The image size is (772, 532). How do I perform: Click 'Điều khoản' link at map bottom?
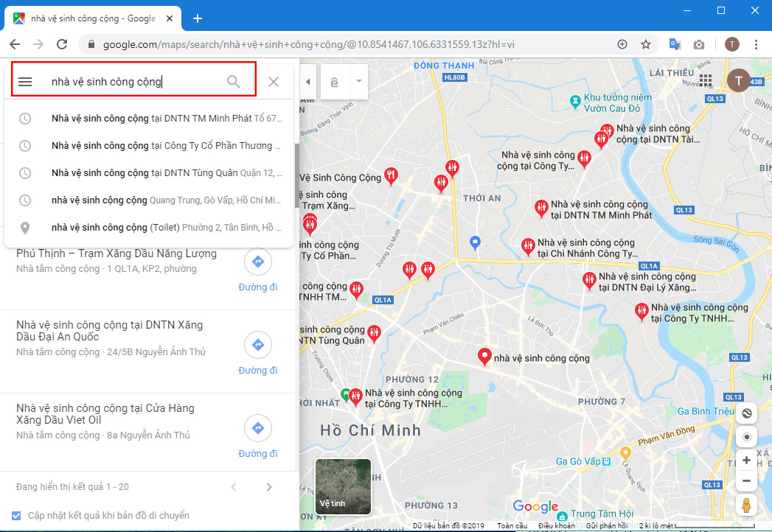(x=557, y=525)
